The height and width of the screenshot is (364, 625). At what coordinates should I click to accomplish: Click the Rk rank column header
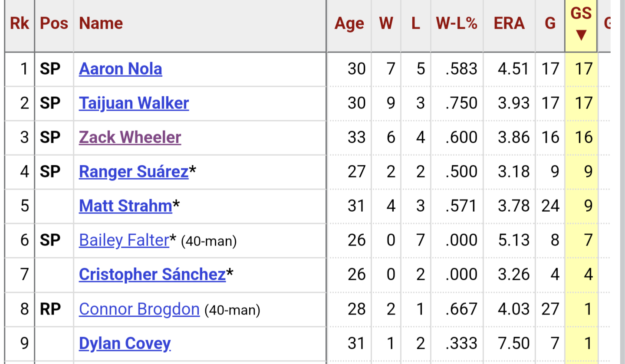20,23
